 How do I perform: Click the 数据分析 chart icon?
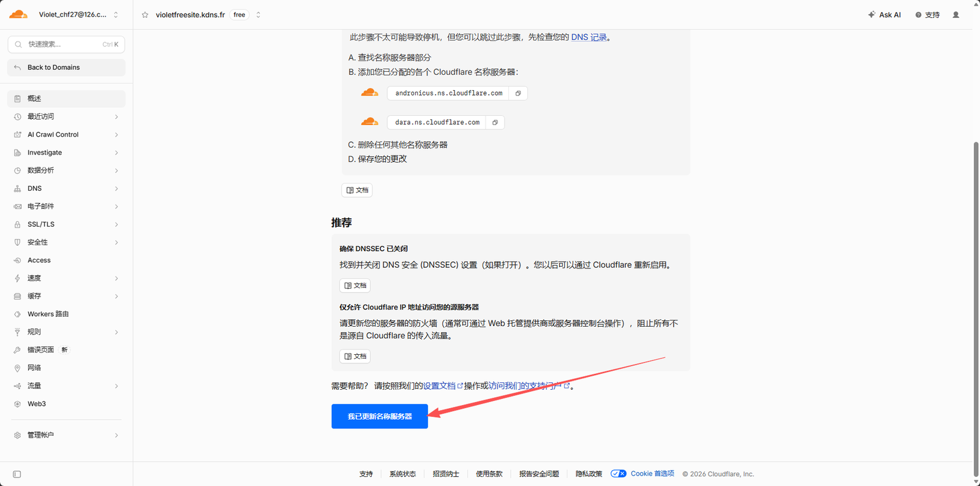tap(17, 170)
